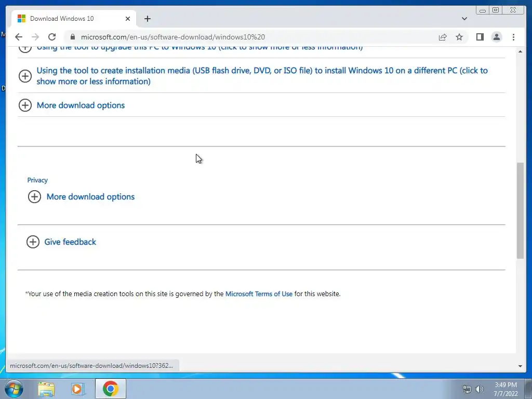Open Windows Explorer from the taskbar
Viewport: 532px width, 399px height.
46,389
